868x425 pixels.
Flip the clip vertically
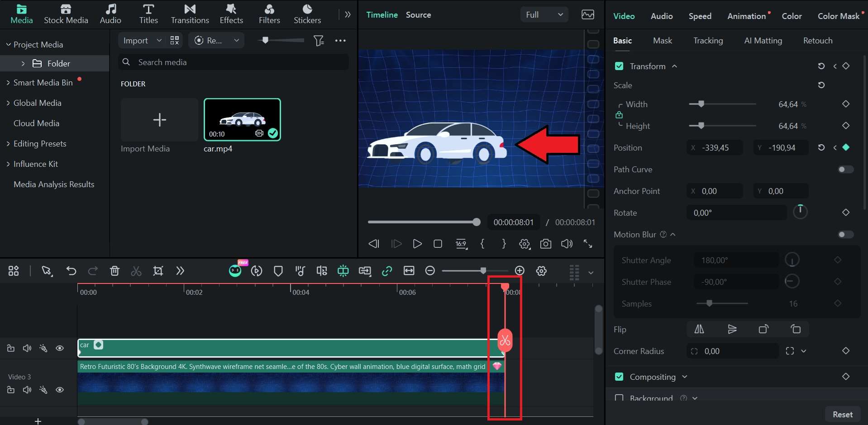click(732, 329)
